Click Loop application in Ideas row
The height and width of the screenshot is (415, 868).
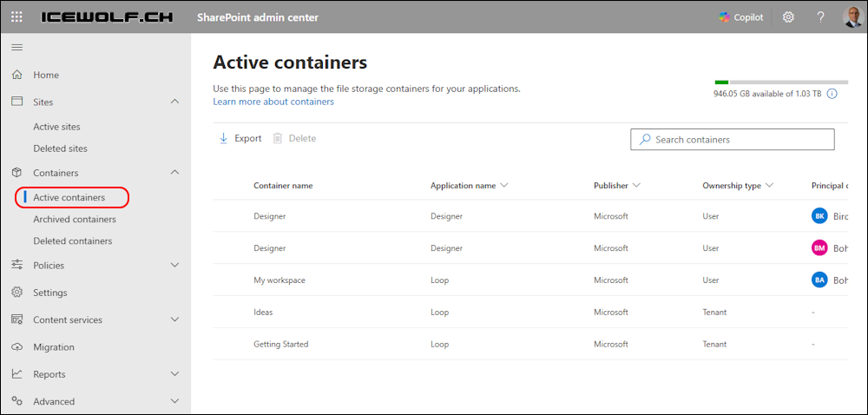pyautogui.click(x=439, y=312)
